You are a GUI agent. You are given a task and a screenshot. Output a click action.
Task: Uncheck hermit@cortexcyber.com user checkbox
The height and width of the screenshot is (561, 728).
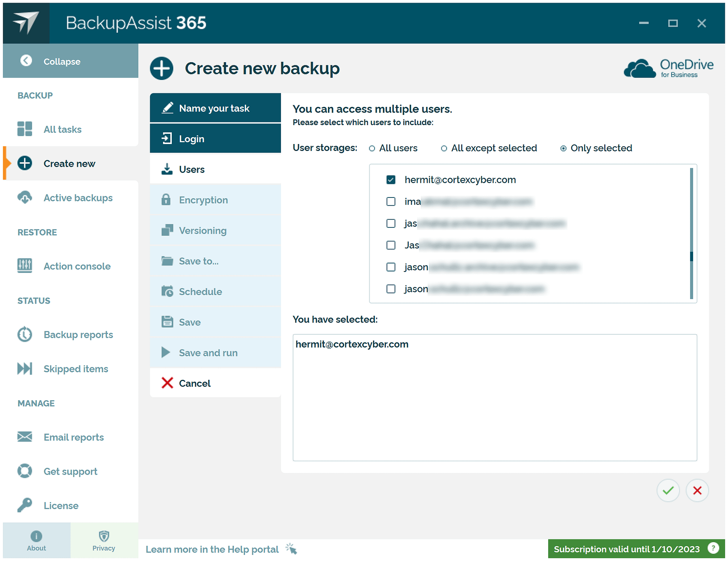coord(391,180)
